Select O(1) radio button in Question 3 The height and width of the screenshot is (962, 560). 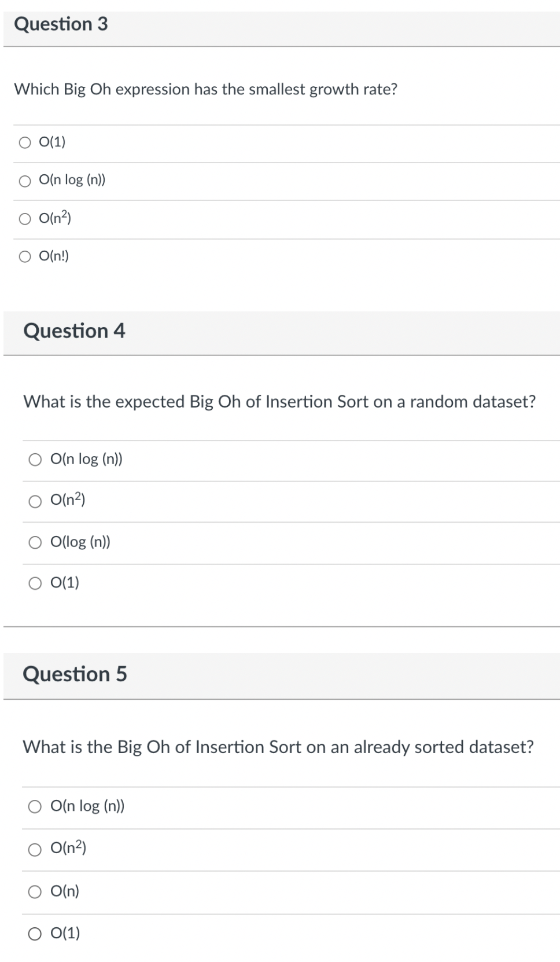[25, 143]
